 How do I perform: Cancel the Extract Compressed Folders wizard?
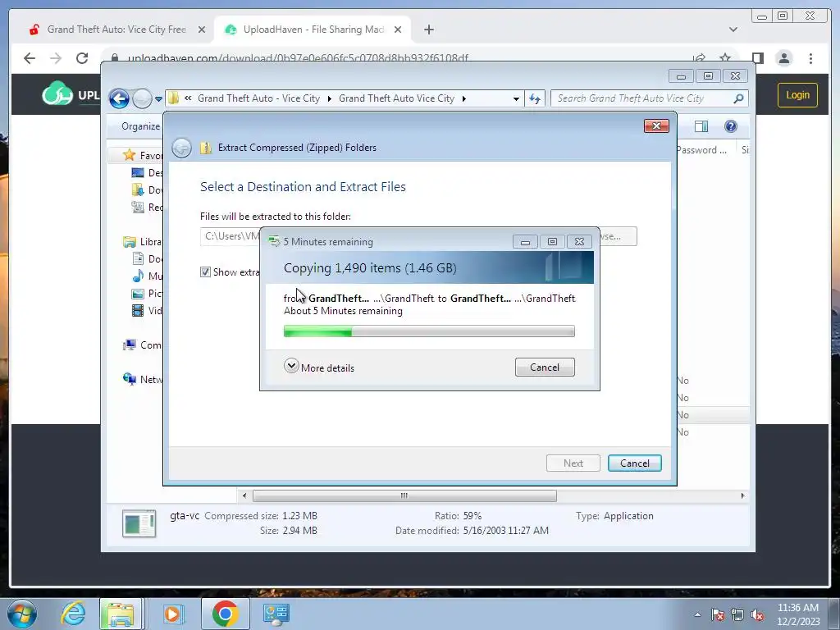point(634,463)
